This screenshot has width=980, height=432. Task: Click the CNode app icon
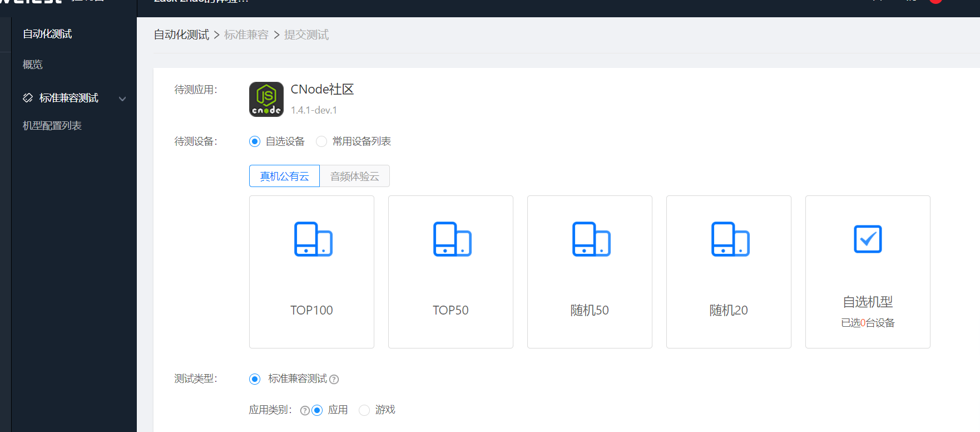[x=266, y=99]
